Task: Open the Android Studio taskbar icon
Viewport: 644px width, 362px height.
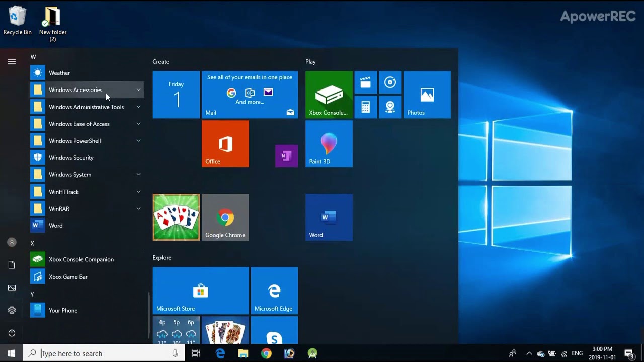Action: (x=312, y=353)
